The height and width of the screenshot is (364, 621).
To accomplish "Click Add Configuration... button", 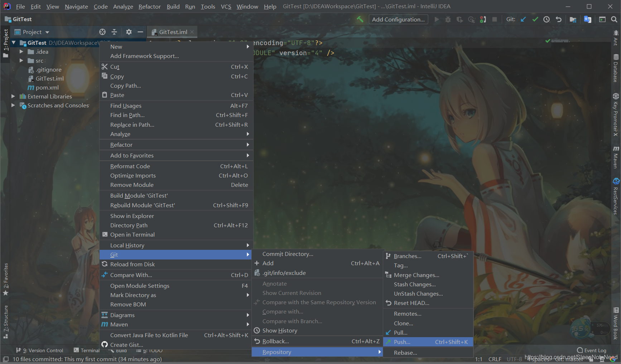I will point(398,19).
